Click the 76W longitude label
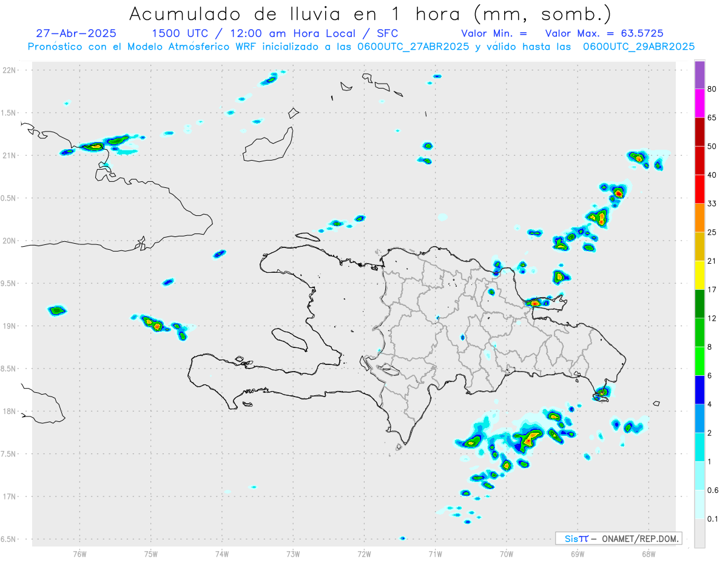Image resolution: width=728 pixels, height=562 pixels. [79, 554]
